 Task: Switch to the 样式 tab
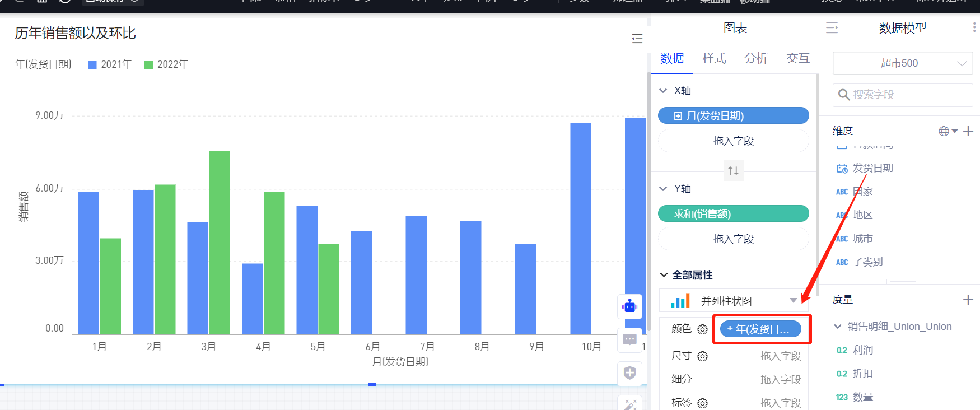click(714, 58)
